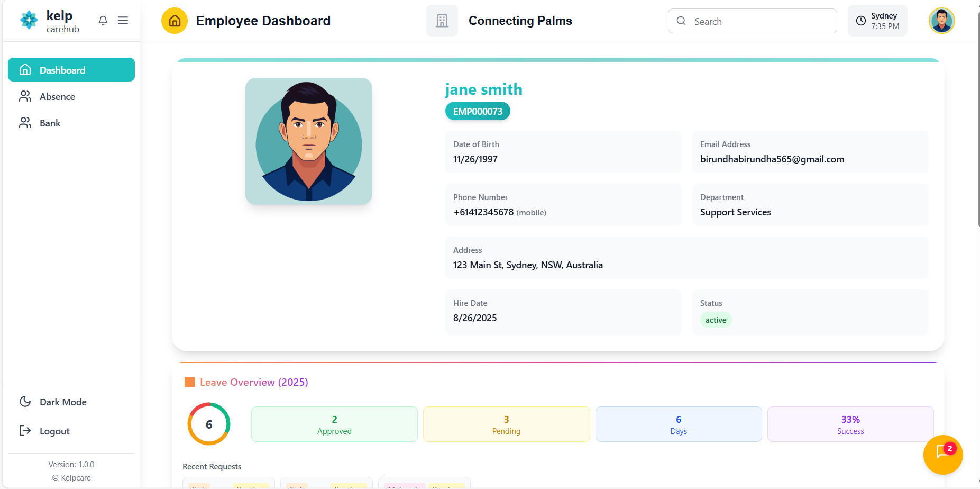
Task: Click the notification bell icon
Action: click(103, 21)
